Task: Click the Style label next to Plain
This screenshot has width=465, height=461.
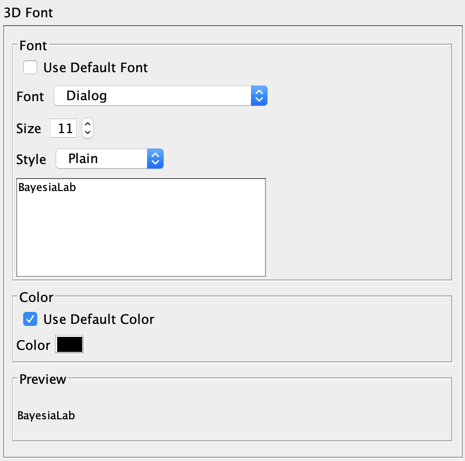Action: [x=31, y=159]
